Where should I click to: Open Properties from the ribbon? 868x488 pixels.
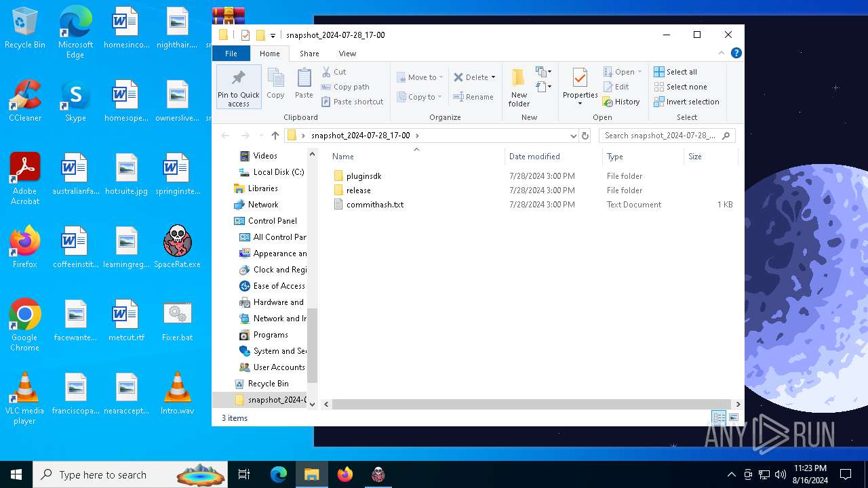click(x=580, y=87)
